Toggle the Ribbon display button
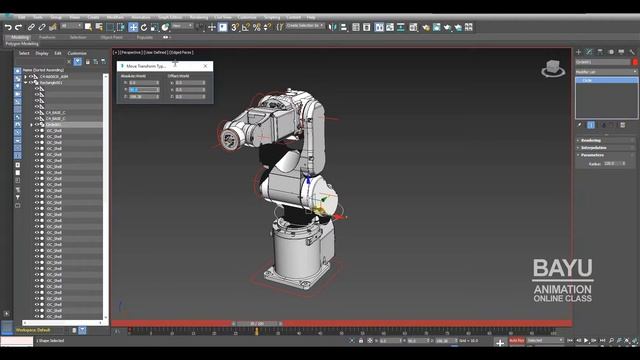The image size is (640, 360). coord(379,27)
